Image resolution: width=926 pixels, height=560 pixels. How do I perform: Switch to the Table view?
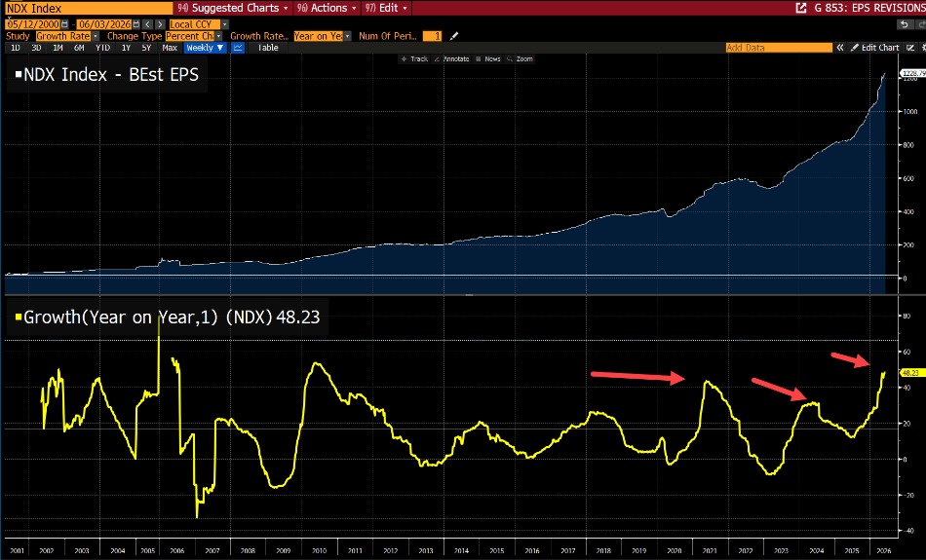point(267,48)
